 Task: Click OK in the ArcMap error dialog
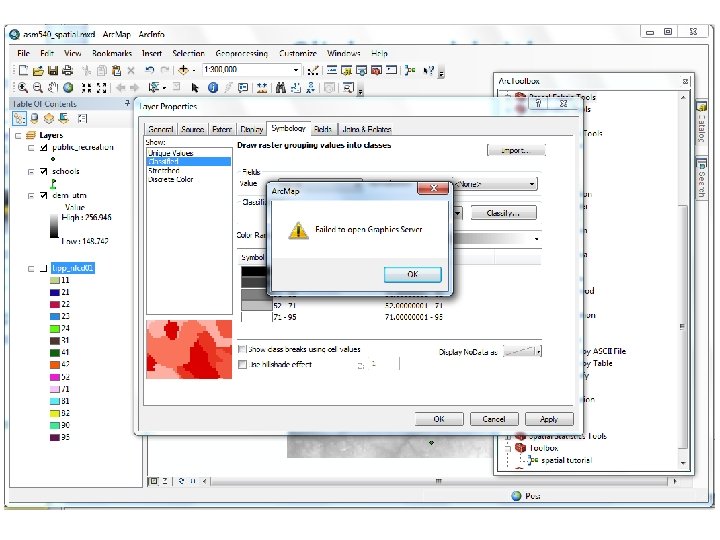pos(412,274)
